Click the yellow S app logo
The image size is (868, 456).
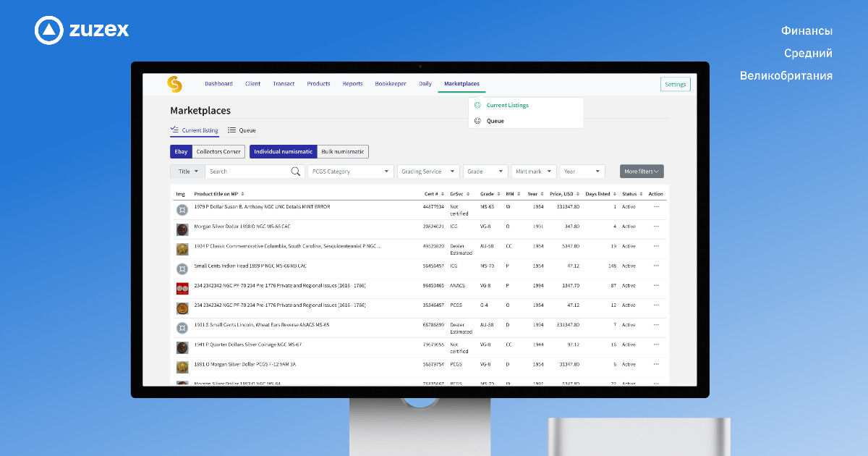click(174, 84)
